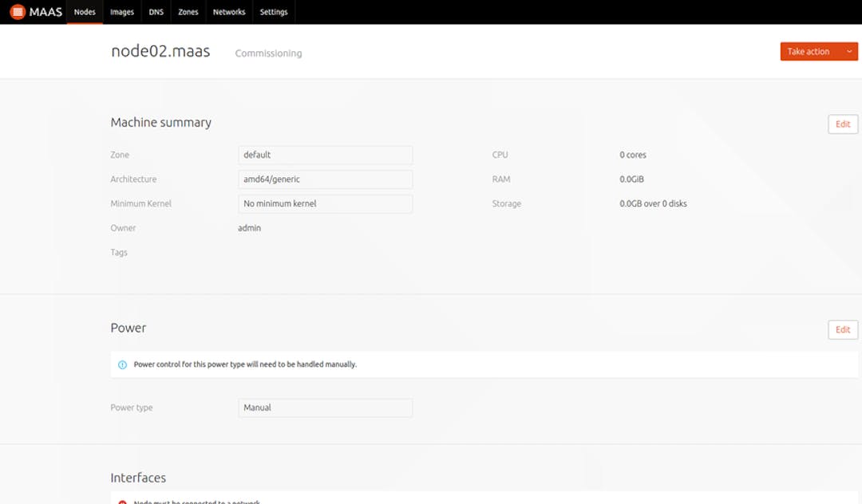Open the Take action dropdown
The width and height of the screenshot is (862, 504).
[818, 51]
